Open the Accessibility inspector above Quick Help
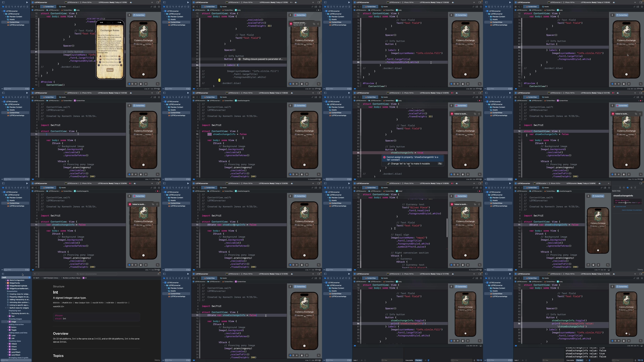This screenshot has width=644, height=362. (632, 188)
